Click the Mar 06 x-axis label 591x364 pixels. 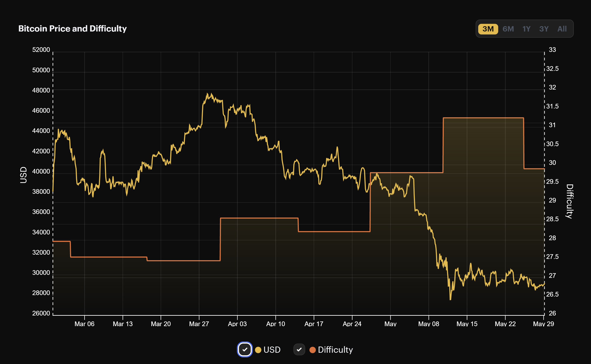tap(84, 324)
